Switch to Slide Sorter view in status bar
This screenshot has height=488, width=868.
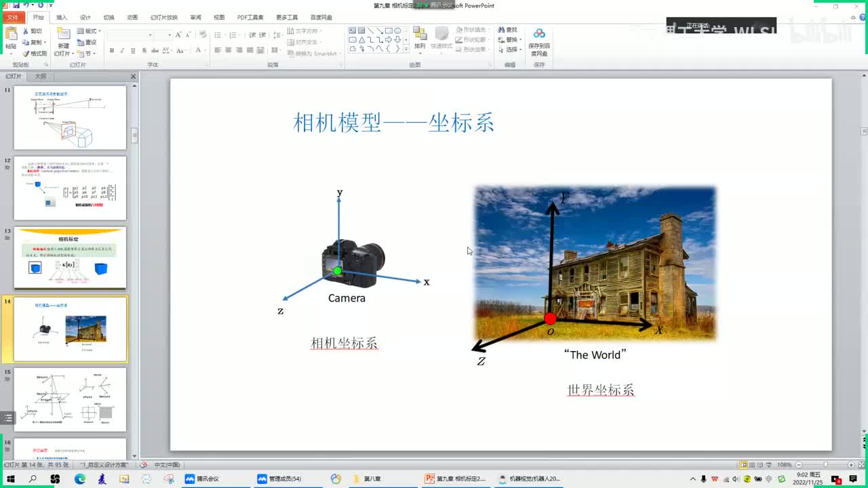(753, 465)
